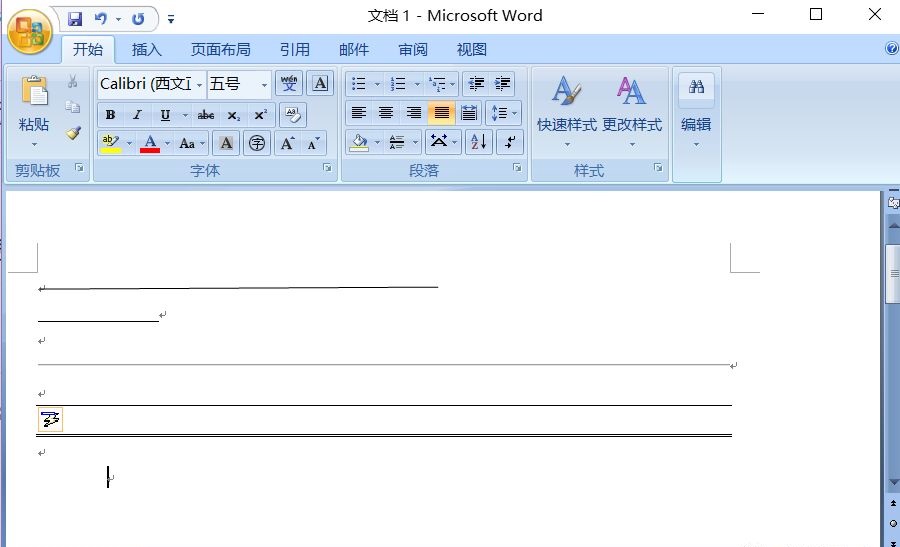Screen dimensions: 900x547
Task: Toggle strikethrough formatting
Action: 206,115
